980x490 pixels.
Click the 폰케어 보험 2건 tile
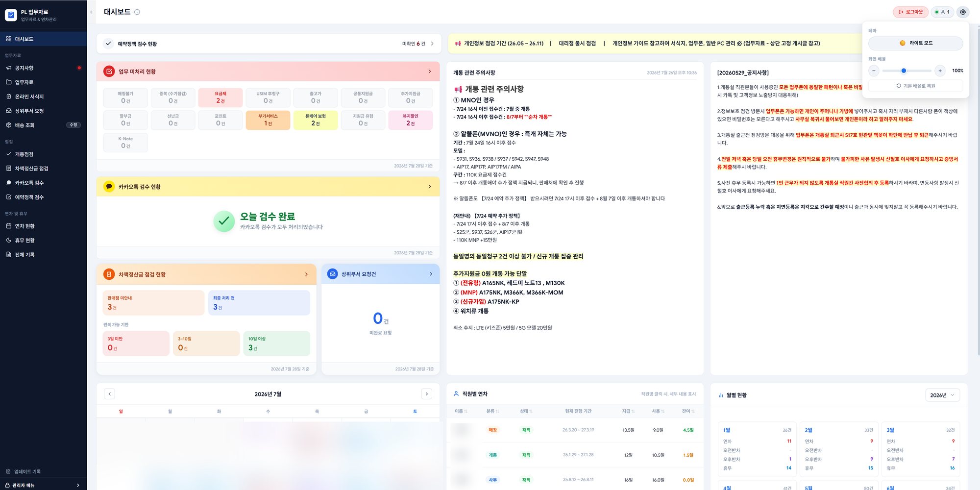point(316,120)
